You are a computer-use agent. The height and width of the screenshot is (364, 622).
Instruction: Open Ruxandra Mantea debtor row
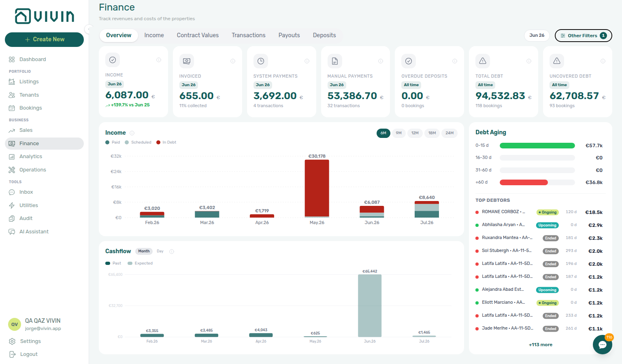(x=539, y=238)
